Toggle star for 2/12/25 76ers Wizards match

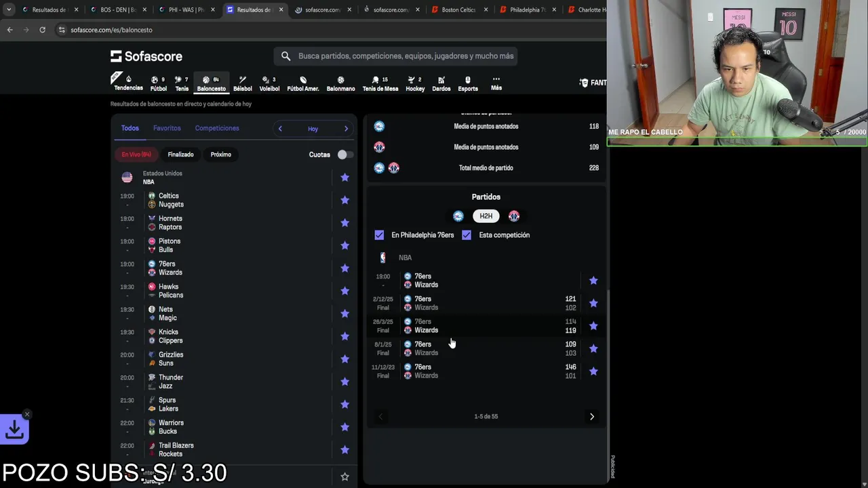[593, 303]
